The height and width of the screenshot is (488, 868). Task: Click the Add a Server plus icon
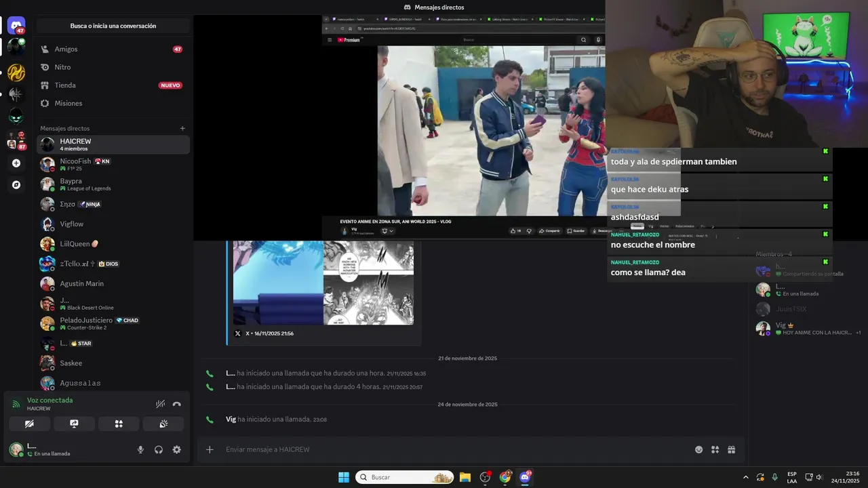point(16,163)
